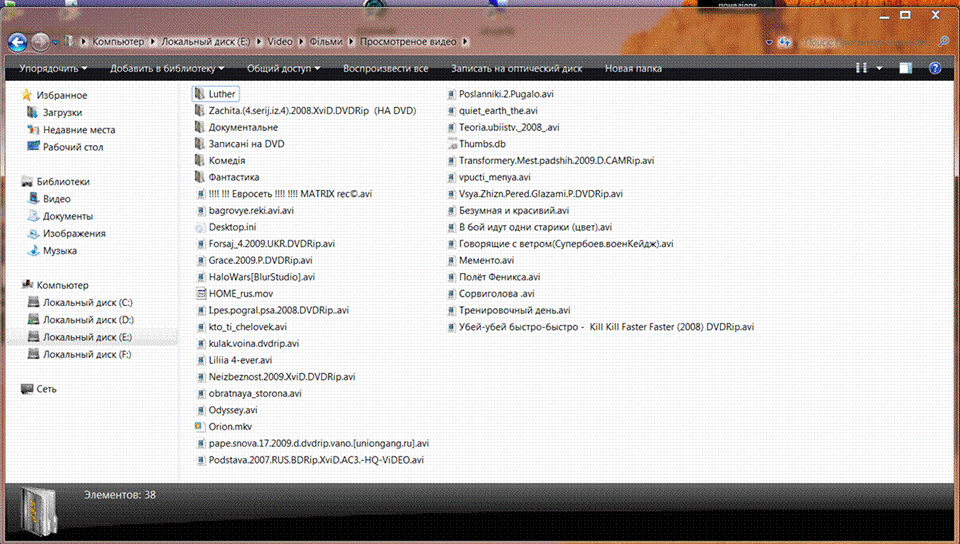Open Загрузки in the navigation pane

(62, 113)
